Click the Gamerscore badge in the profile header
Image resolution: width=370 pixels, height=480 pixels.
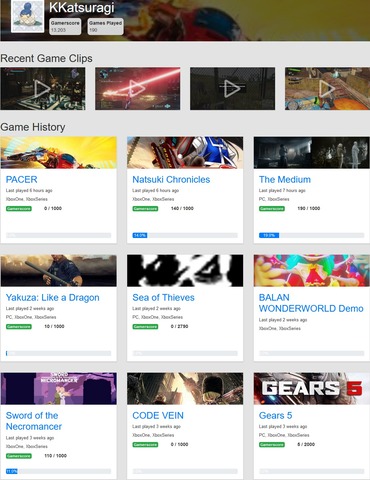click(x=65, y=26)
